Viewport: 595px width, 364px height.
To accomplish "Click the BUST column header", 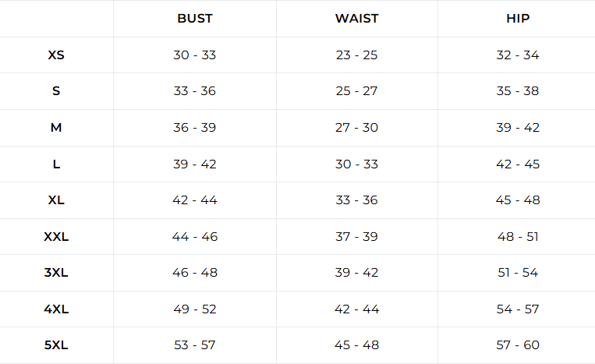I will [x=194, y=18].
